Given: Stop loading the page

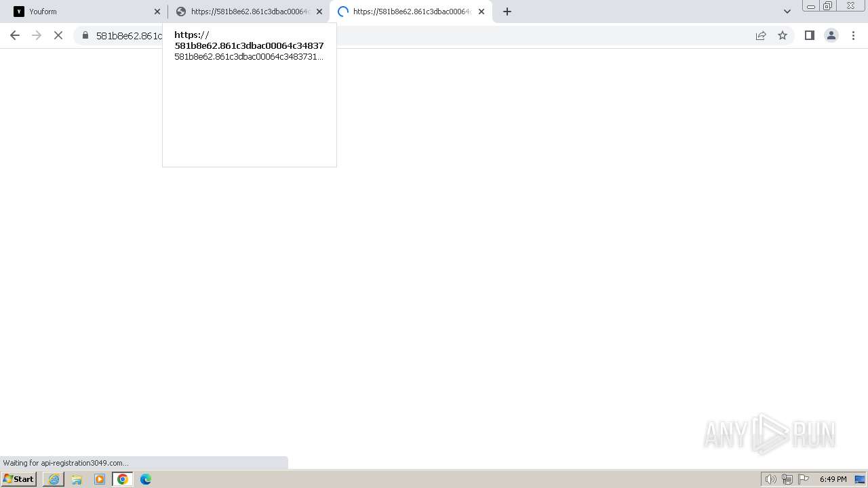Looking at the screenshot, I should coord(58,35).
